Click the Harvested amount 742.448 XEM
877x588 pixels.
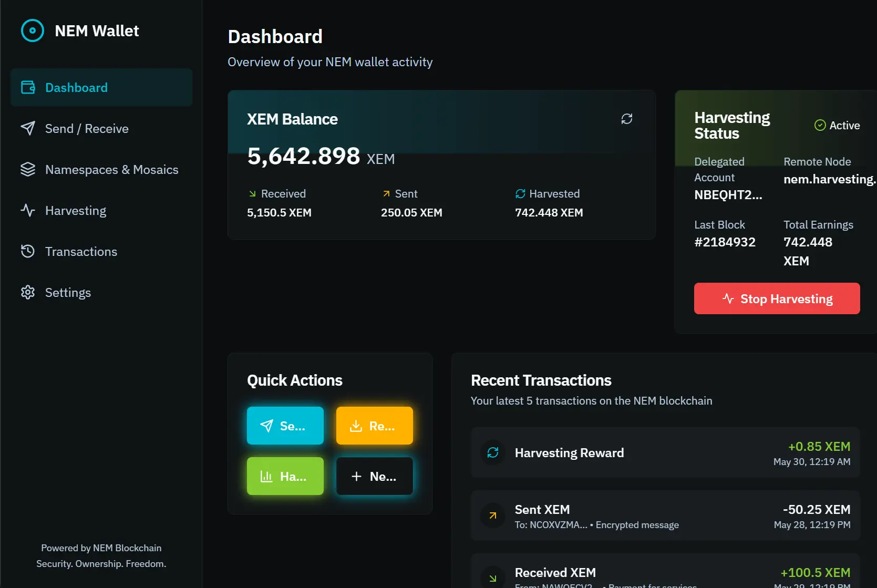click(x=549, y=213)
